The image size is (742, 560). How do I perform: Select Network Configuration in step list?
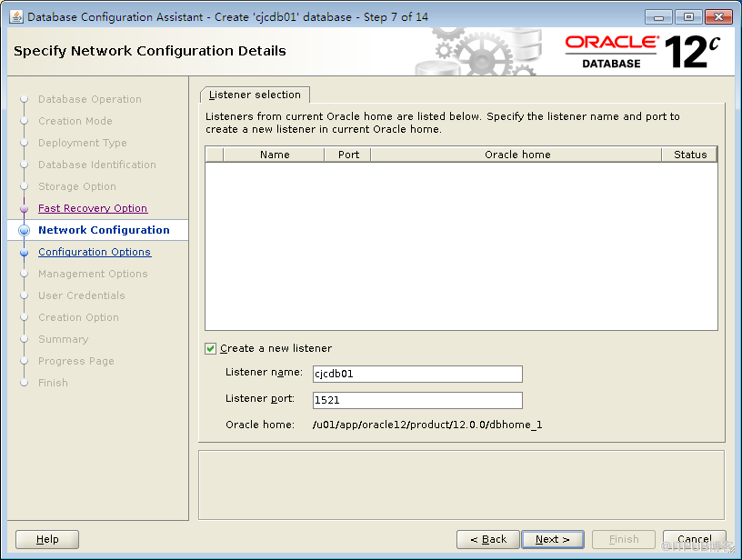(104, 230)
